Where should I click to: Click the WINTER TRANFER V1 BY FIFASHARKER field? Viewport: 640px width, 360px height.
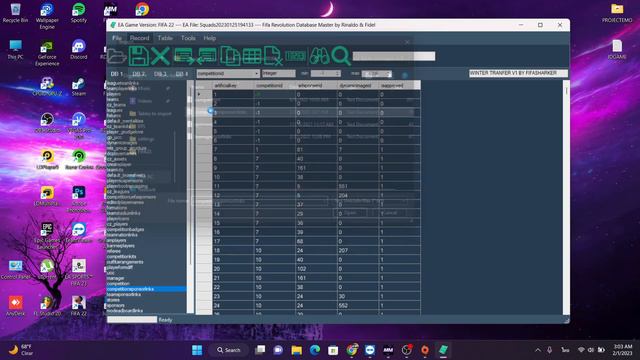pyautogui.click(x=518, y=73)
